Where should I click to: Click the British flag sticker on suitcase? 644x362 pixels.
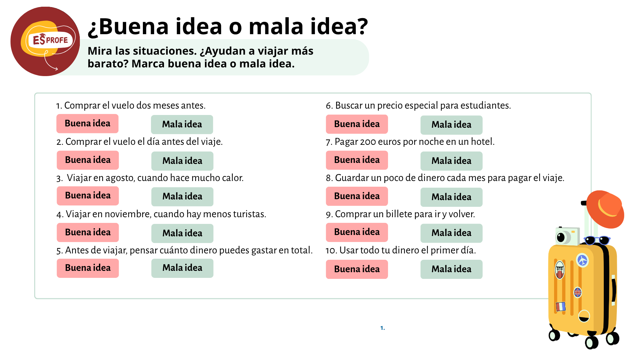tap(578, 292)
